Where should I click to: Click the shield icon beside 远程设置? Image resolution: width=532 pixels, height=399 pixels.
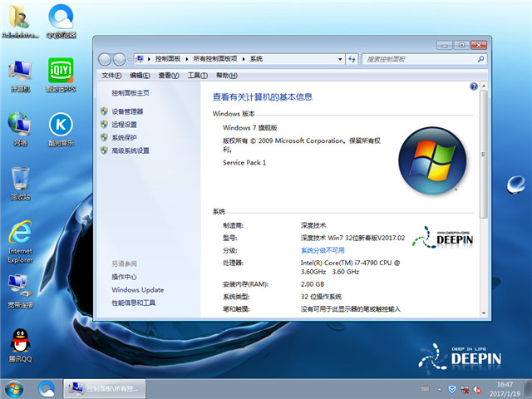coord(104,124)
